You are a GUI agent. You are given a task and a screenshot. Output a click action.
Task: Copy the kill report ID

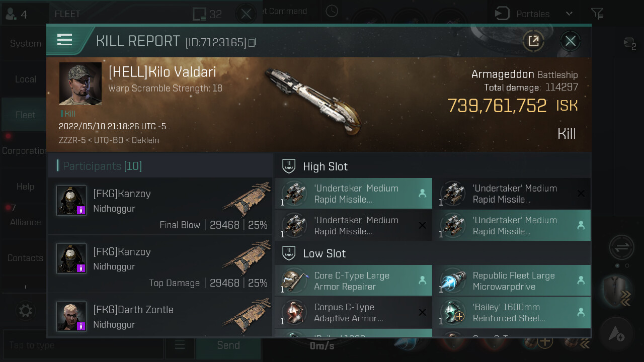click(x=253, y=42)
